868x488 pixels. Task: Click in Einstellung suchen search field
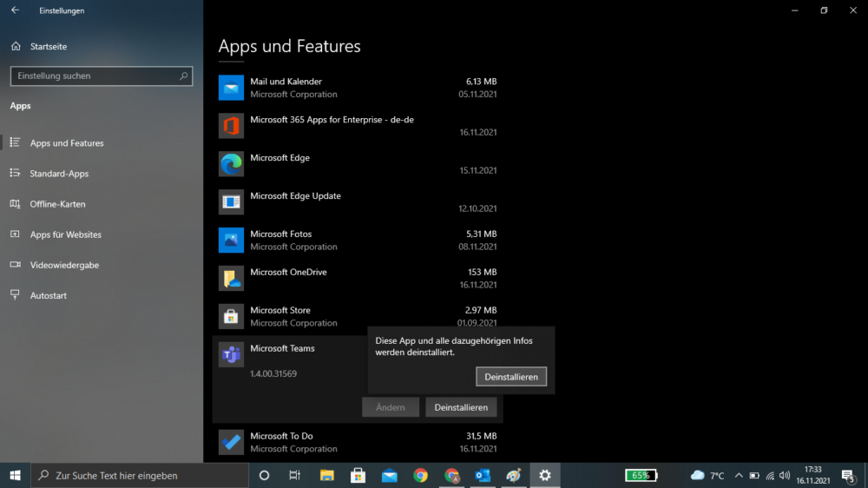point(102,76)
